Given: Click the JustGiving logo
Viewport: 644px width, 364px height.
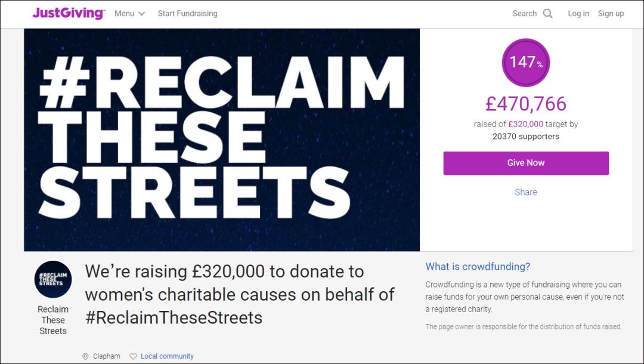Looking at the screenshot, I should click(69, 13).
